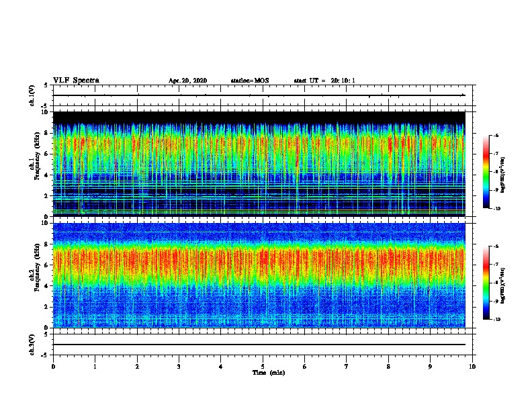The image size is (532, 411).
Task: Click the "Time (min)" x-axis label
Action: pos(269,373)
